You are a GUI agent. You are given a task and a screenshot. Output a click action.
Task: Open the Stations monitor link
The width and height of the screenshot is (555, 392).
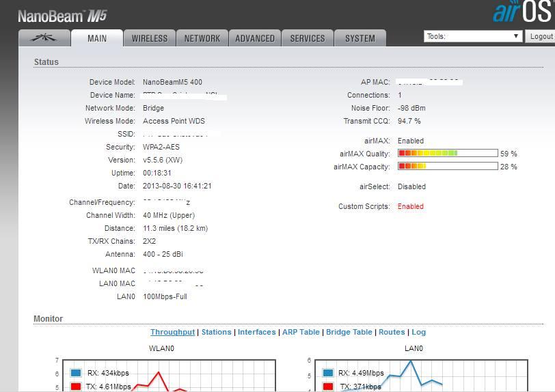(x=216, y=332)
